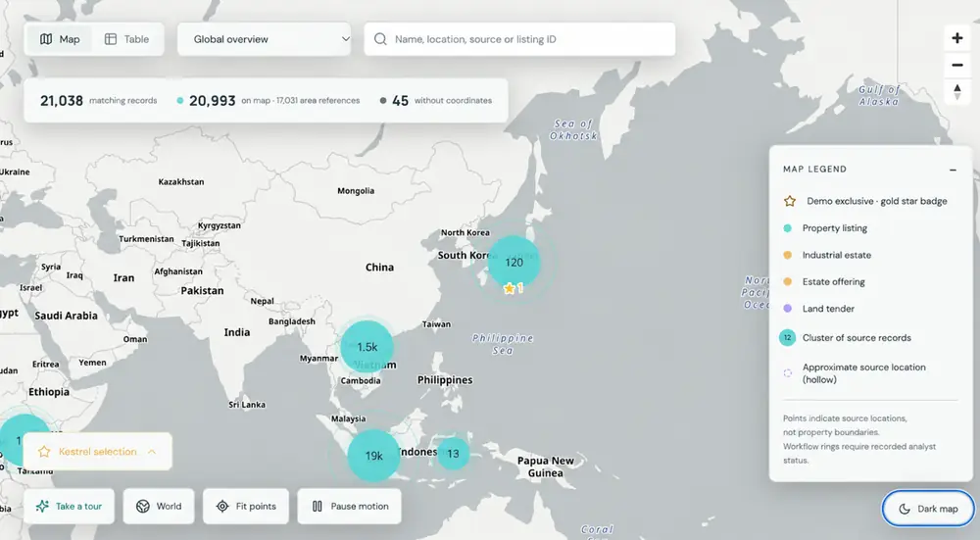Click the hollow Approximate source location icon
This screenshot has width=980, height=540.
tap(788, 373)
